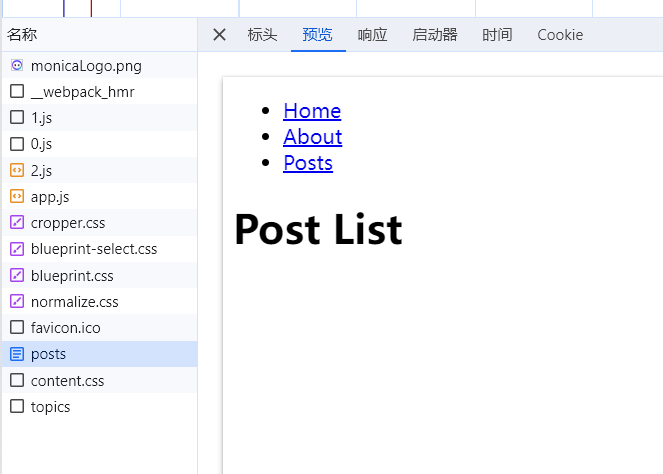Switch to the 标头 (Headers) tab
Viewport: 663px width, 474px height.
coord(262,35)
